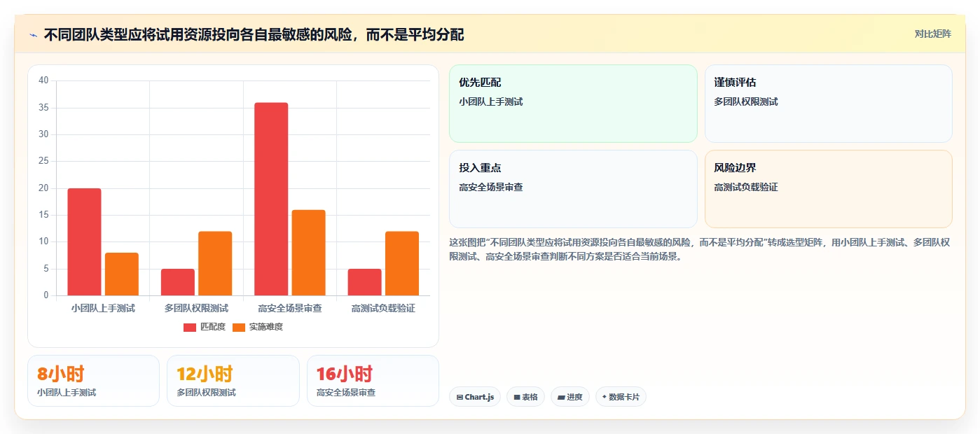Click the sparkle icon in 数据卡片 chip

click(605, 397)
